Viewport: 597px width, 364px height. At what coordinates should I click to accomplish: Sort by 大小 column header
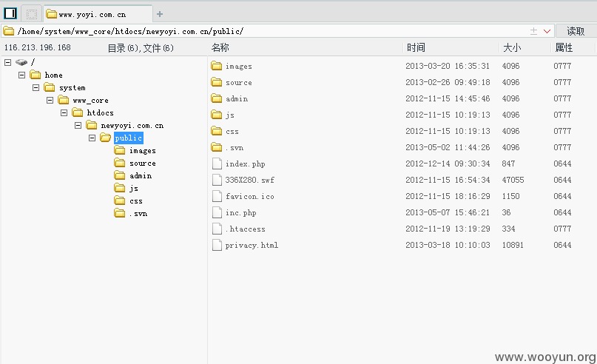pyautogui.click(x=512, y=47)
